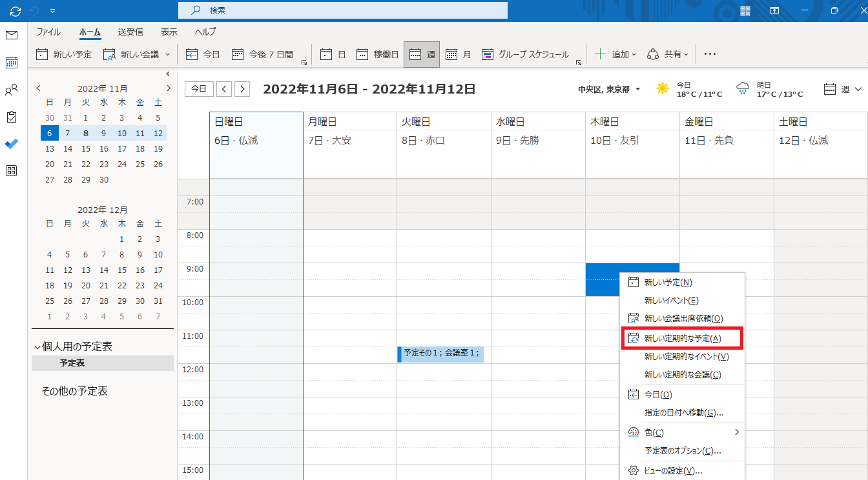868x480 pixels.
Task: Click the send/receive sync icon in title bar
Action: tap(15, 11)
